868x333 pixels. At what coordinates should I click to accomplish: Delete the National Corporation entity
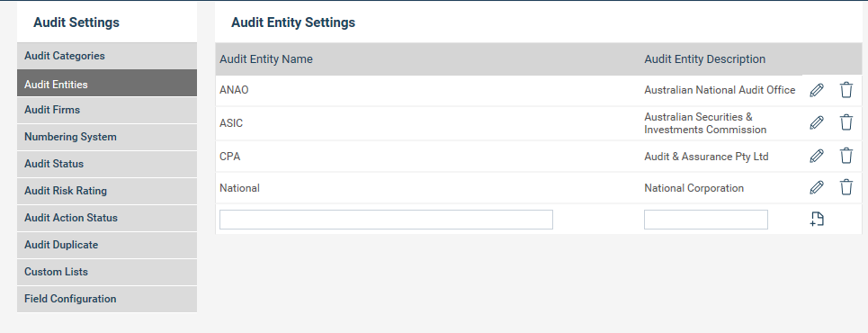click(x=846, y=187)
